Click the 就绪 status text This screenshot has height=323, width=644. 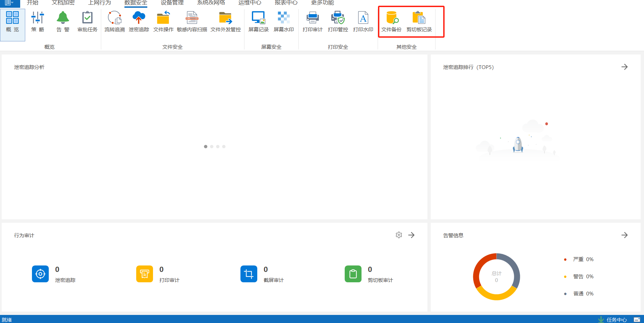point(7,320)
